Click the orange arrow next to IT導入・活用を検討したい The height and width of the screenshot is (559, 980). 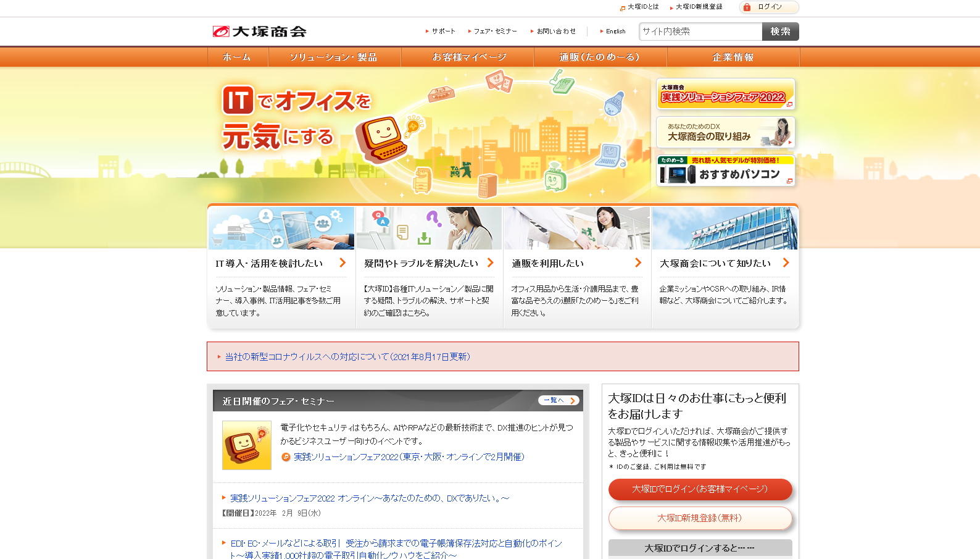tap(343, 263)
